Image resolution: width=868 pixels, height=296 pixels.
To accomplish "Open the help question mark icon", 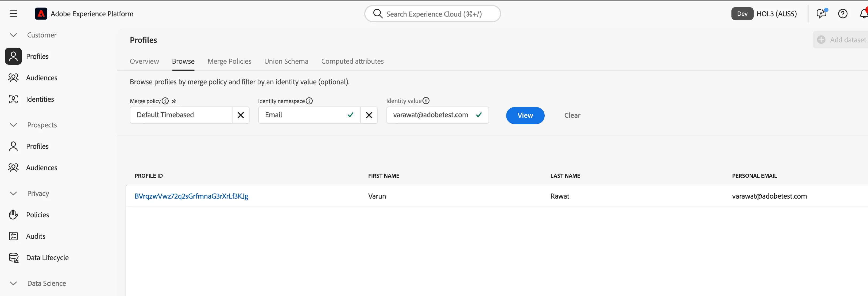I will [843, 13].
